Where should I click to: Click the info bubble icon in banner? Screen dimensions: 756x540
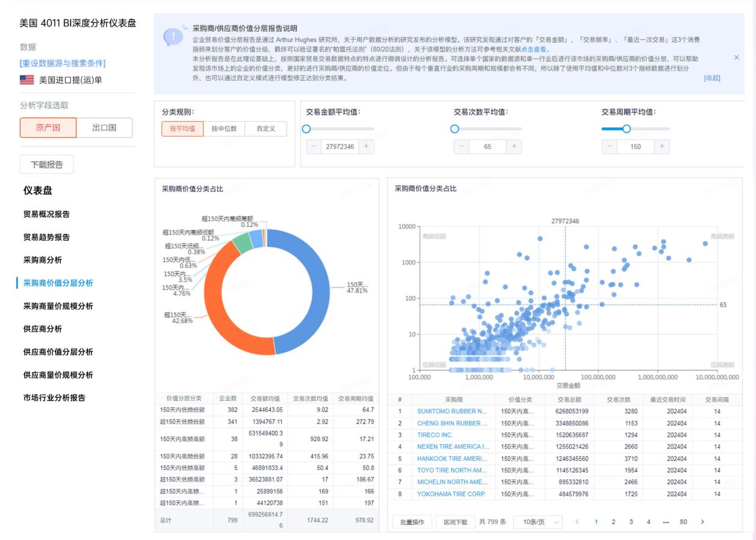[174, 36]
